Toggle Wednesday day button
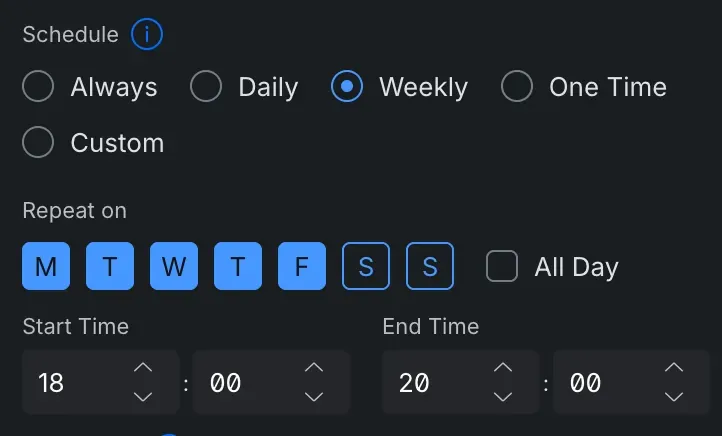Screen dimensions: 722x436 coord(174,267)
